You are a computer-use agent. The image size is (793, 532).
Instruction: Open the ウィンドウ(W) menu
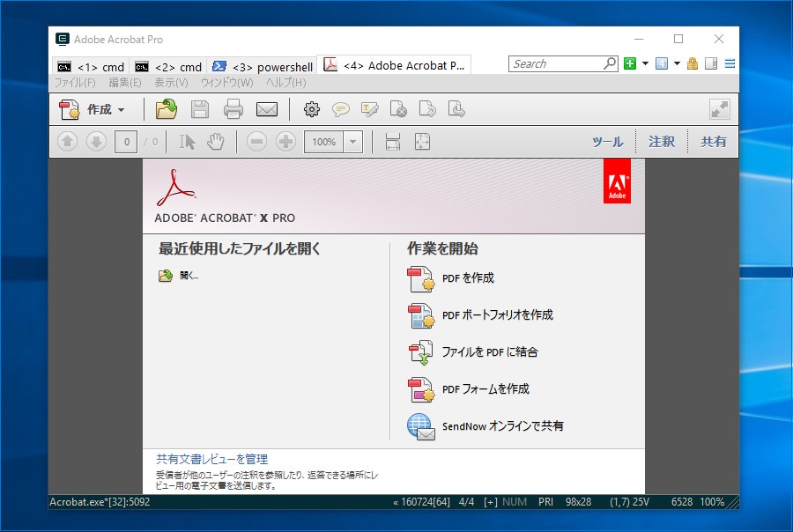226,83
